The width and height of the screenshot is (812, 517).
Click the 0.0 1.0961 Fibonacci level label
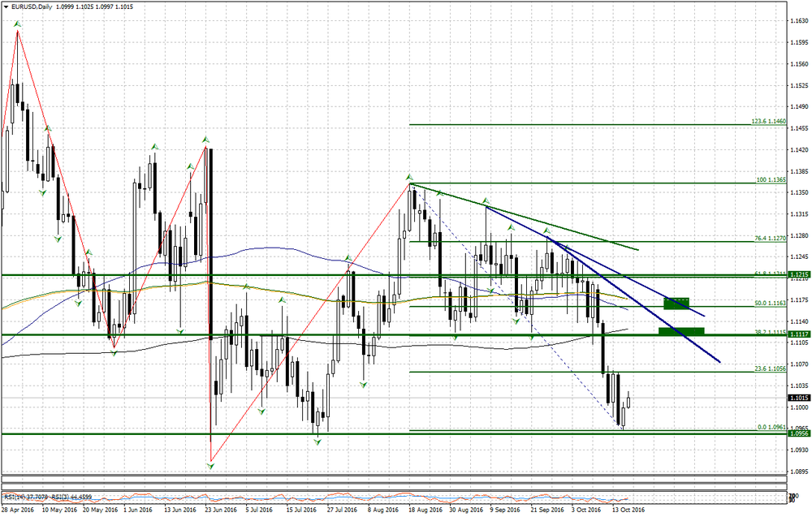(x=770, y=427)
